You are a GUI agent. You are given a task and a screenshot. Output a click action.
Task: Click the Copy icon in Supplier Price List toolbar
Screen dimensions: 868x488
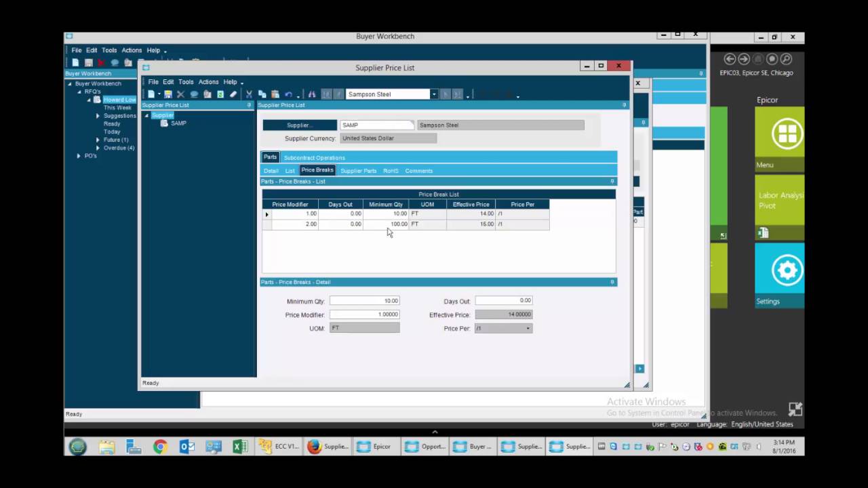(262, 94)
